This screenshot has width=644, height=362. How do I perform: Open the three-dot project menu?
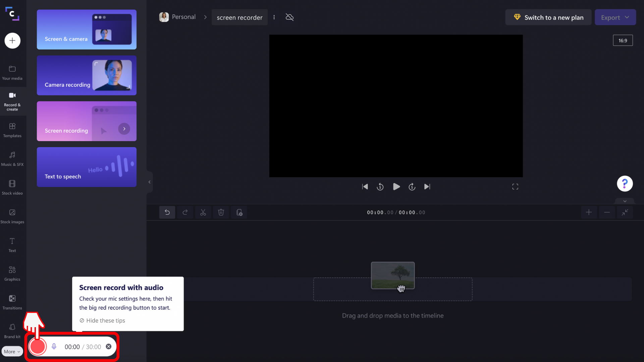[274, 17]
